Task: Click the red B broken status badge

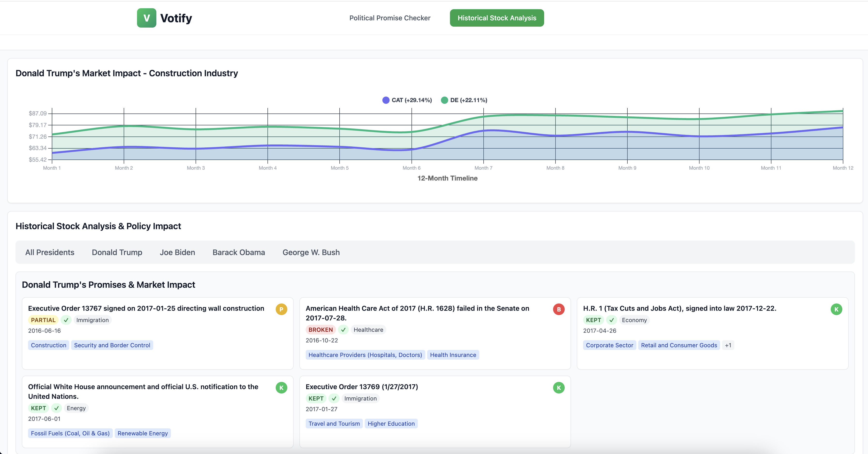Action: coord(558,309)
